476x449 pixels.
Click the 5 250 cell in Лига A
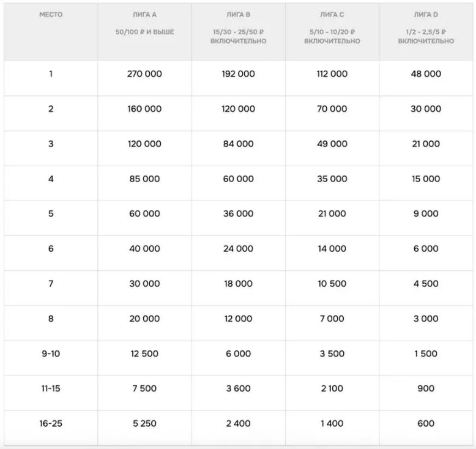pyautogui.click(x=145, y=423)
